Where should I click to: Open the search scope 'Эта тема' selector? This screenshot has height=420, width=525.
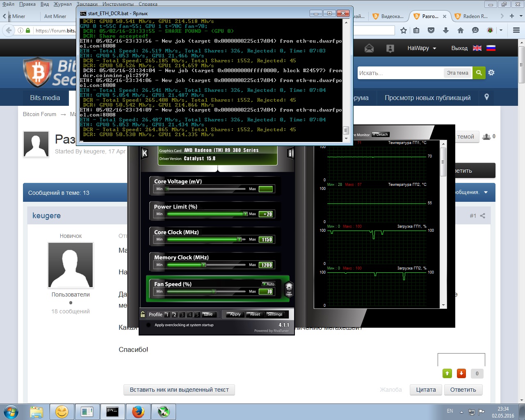(457, 73)
